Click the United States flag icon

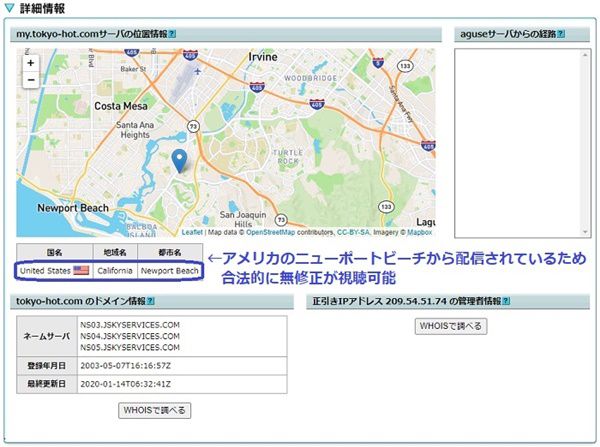click(81, 271)
